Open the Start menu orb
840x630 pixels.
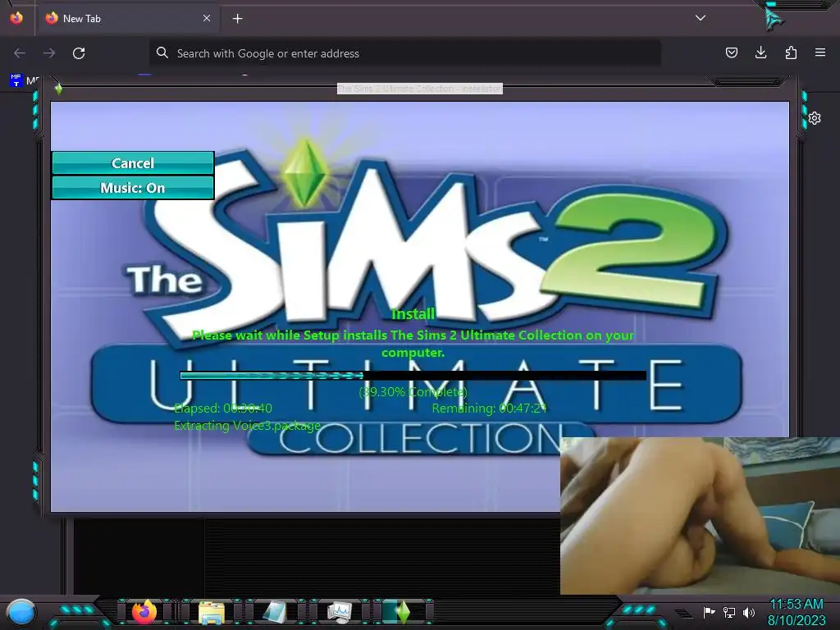[x=21, y=612]
